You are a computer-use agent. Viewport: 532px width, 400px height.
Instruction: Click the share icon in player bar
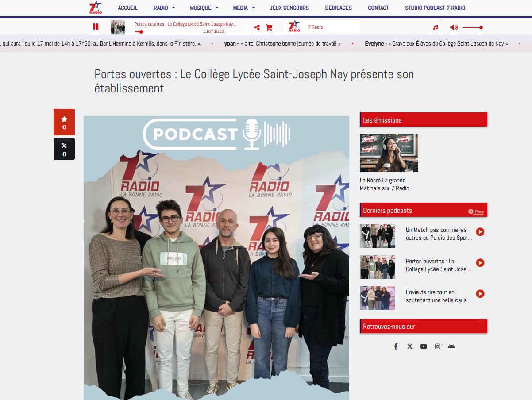point(257,27)
